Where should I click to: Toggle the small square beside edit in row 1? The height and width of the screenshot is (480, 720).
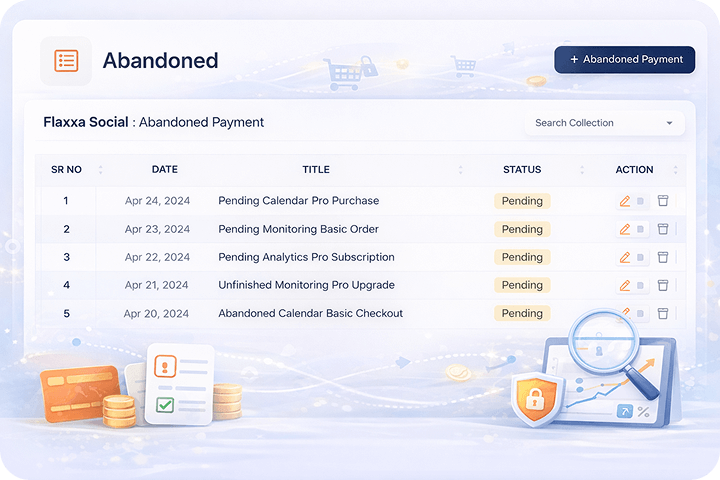point(641,201)
